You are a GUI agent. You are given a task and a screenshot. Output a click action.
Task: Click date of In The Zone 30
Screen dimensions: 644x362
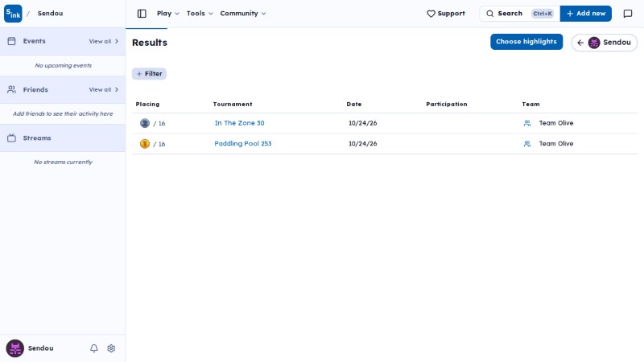[x=363, y=123]
